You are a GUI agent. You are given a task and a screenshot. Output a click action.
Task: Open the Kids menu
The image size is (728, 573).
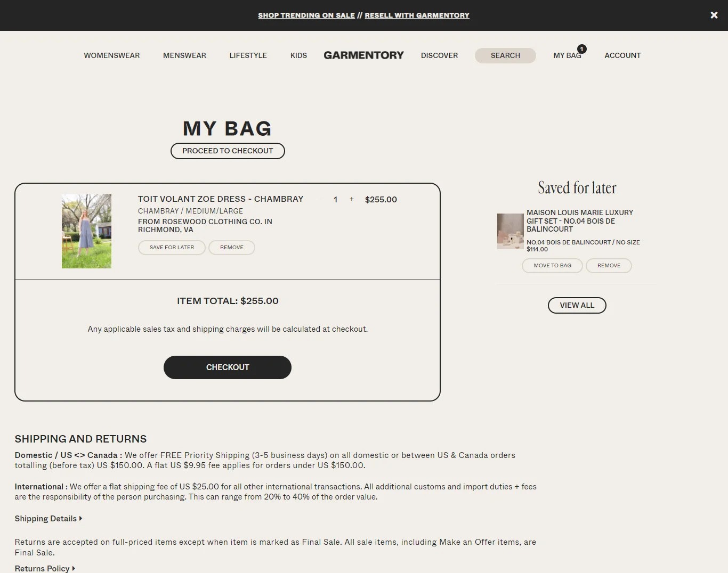coord(298,55)
